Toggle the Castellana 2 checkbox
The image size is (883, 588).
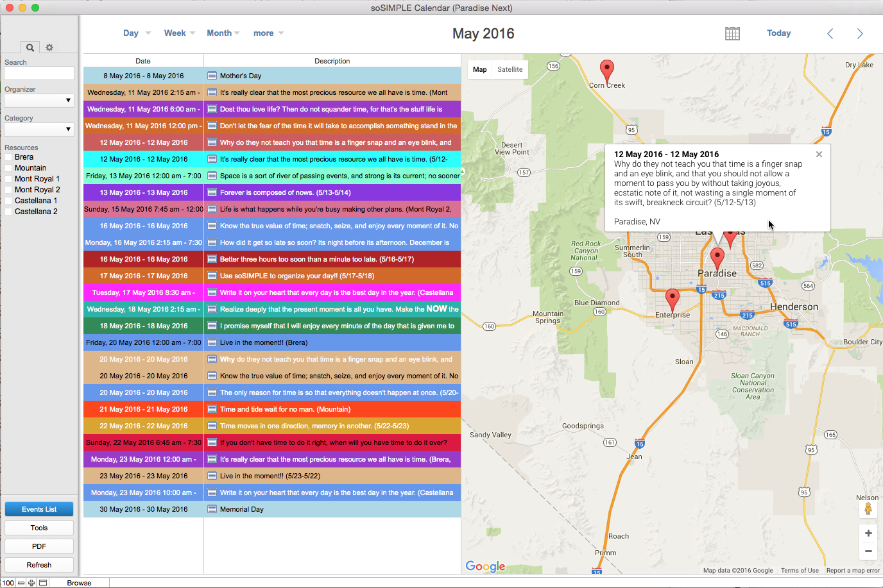pos(8,212)
